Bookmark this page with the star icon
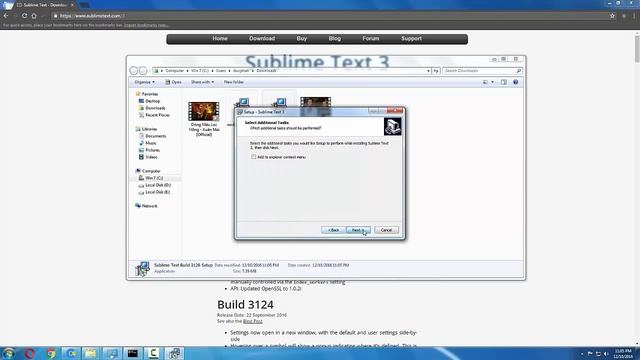 [612, 16]
